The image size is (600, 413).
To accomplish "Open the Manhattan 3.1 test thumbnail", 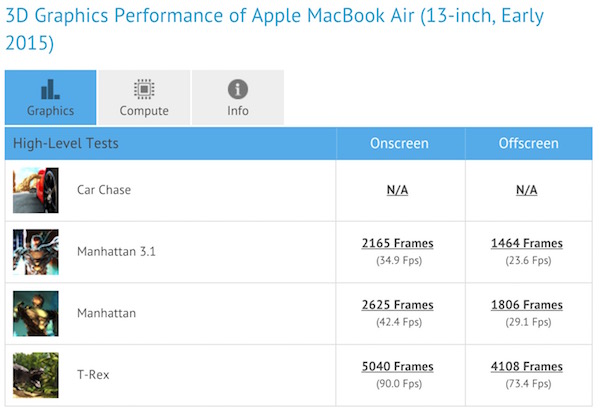I will pos(35,251).
